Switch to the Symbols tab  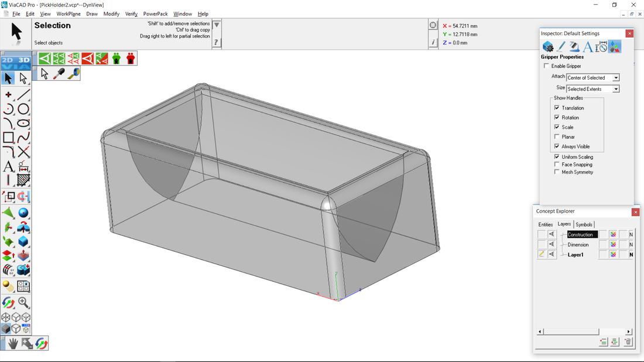[x=584, y=224]
